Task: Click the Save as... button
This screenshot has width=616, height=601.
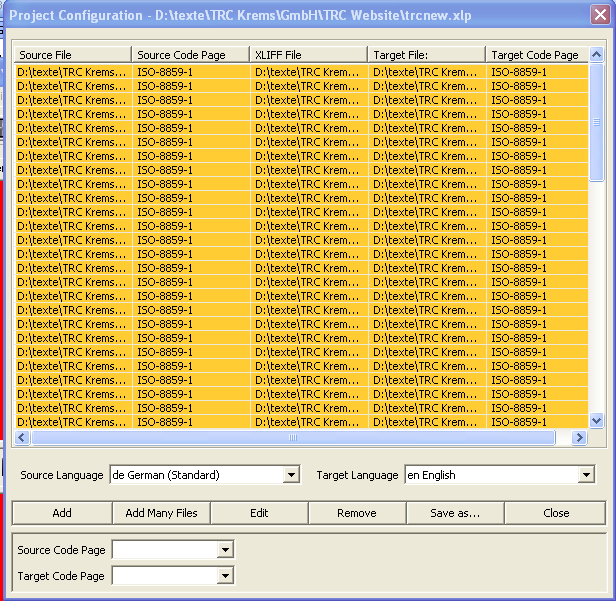Action: tap(455, 513)
